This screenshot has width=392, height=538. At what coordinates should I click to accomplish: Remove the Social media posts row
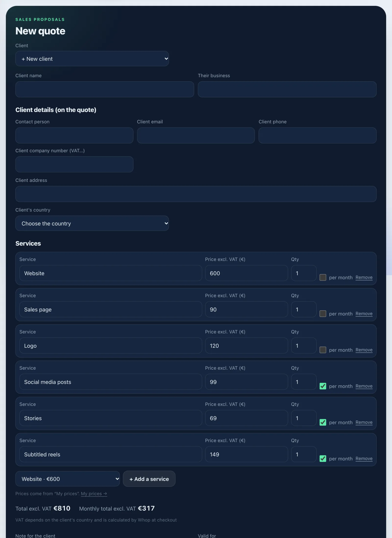pos(364,386)
